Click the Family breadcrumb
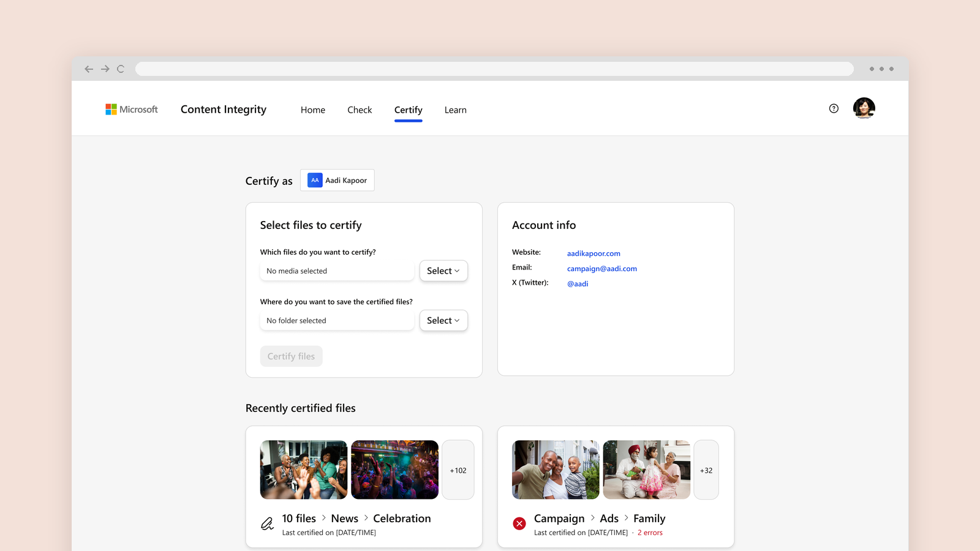The height and width of the screenshot is (551, 980). click(649, 519)
